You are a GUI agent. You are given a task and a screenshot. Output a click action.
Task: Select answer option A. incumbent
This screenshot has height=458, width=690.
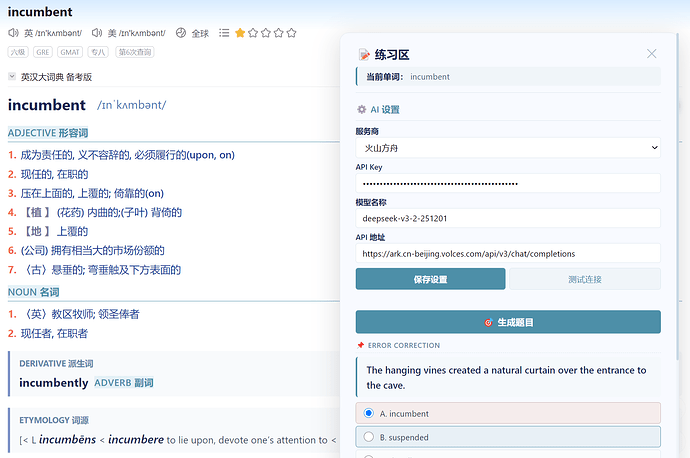pos(508,413)
